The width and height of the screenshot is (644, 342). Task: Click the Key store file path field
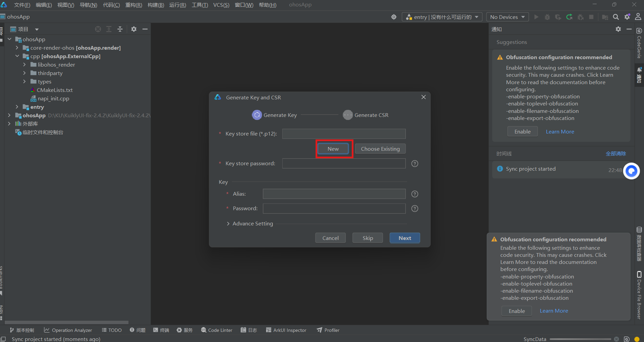344,134
